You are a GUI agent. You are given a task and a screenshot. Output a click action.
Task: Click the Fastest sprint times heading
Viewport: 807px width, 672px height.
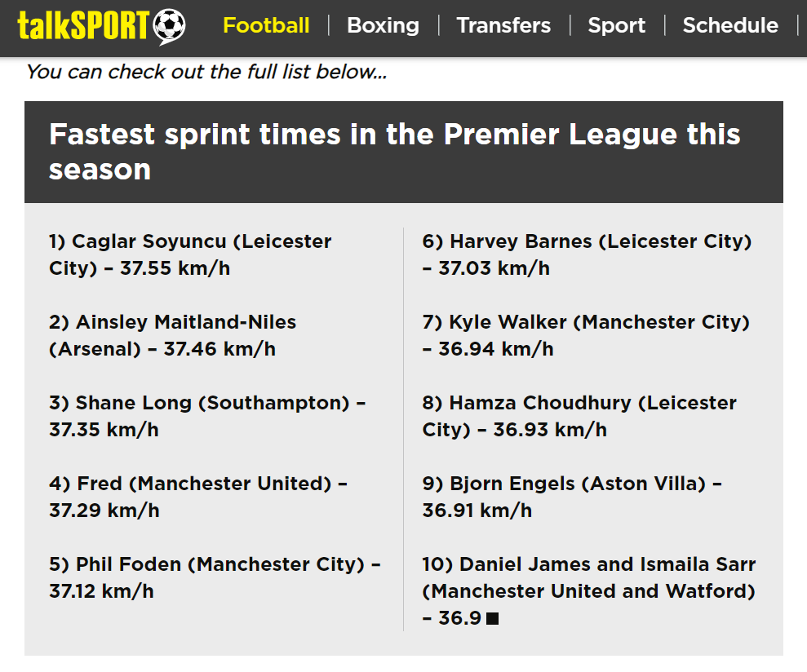coord(394,152)
